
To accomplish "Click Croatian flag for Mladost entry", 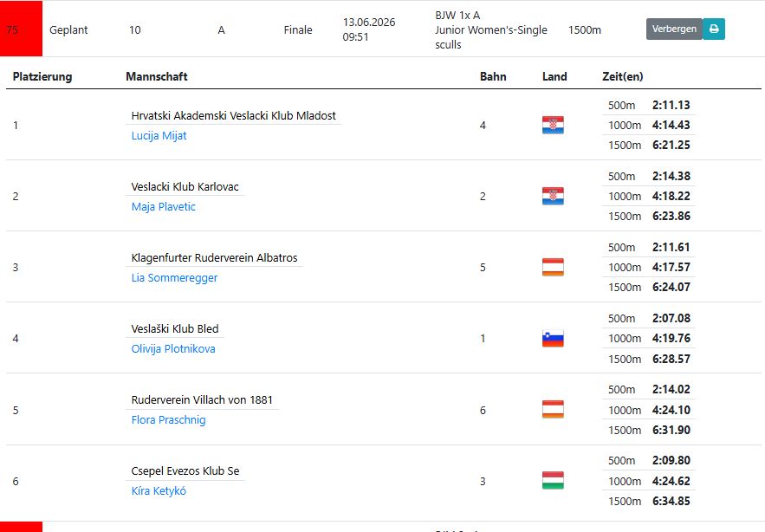I will click(x=553, y=125).
